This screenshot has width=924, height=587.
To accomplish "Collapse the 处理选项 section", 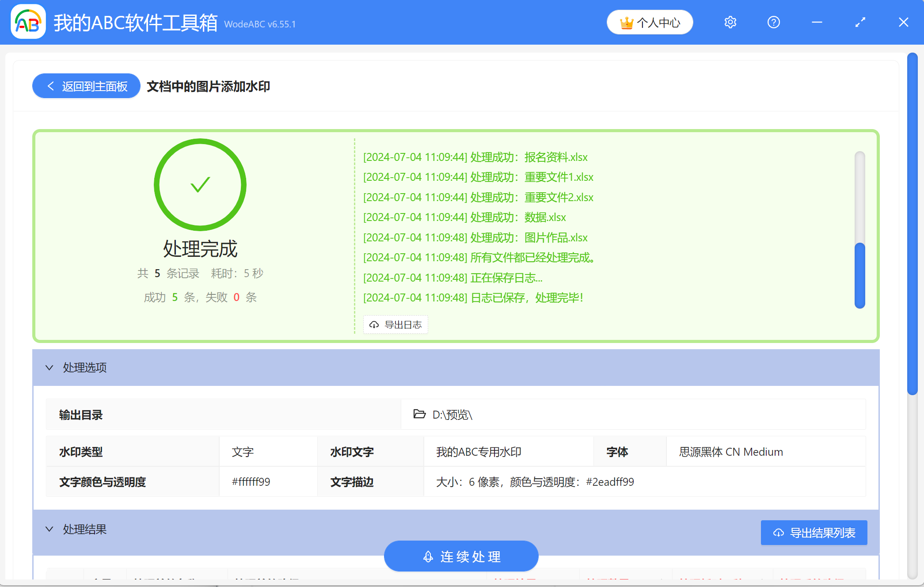I will pos(49,367).
